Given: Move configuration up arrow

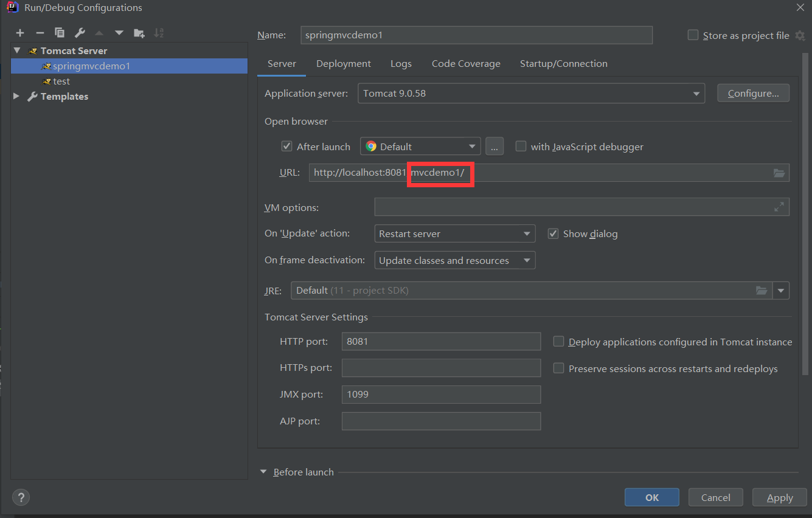Looking at the screenshot, I should tap(99, 33).
